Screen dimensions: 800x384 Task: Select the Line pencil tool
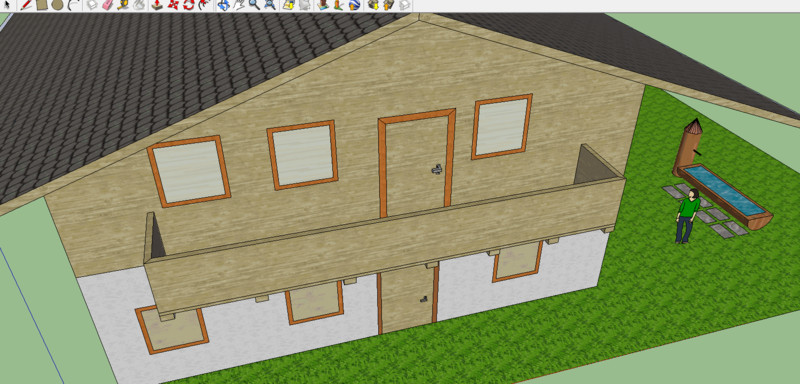coord(26,5)
